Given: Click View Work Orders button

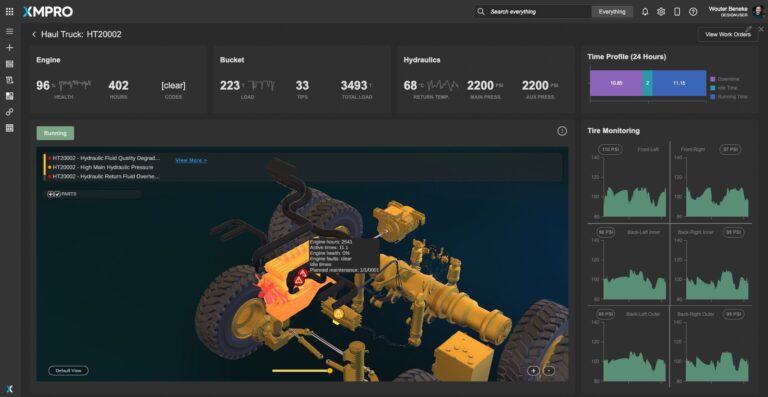Looking at the screenshot, I should [x=728, y=34].
